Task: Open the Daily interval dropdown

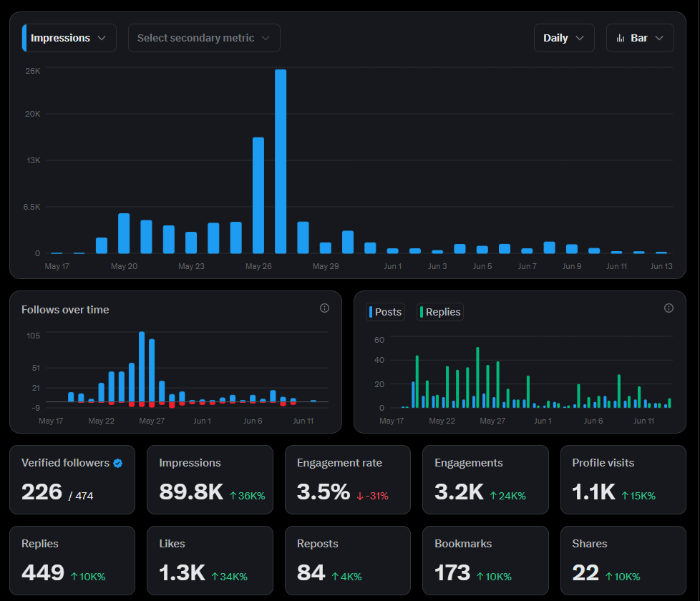Action: (564, 38)
